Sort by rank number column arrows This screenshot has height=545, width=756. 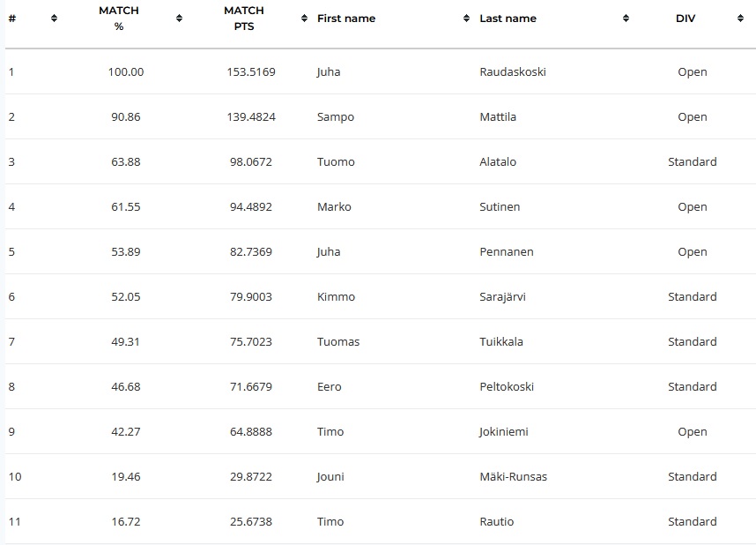[54, 19]
